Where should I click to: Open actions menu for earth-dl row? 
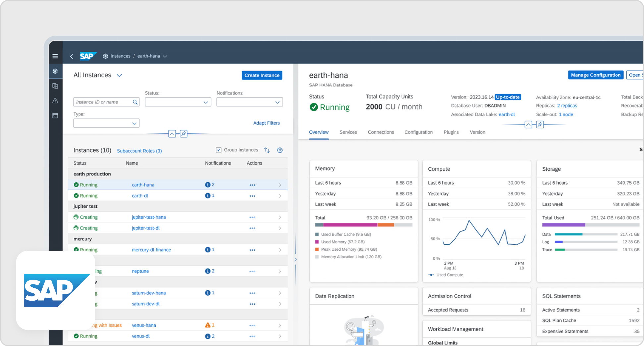point(252,196)
